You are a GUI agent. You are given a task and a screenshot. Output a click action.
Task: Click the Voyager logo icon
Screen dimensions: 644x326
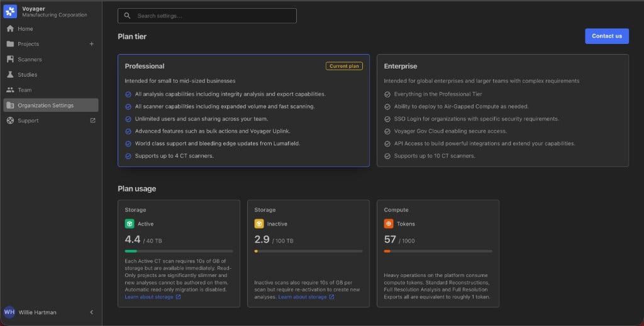coord(10,11)
